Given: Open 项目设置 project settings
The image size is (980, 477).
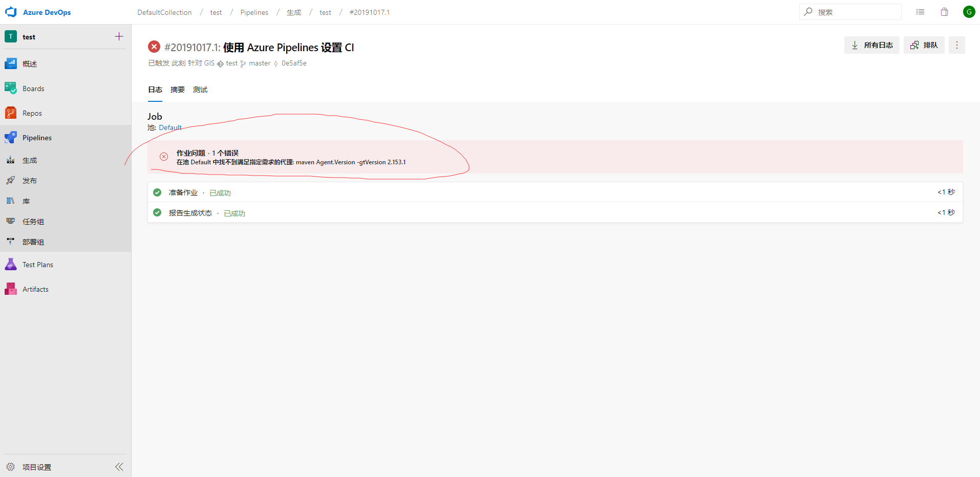Looking at the screenshot, I should pyautogui.click(x=36, y=467).
